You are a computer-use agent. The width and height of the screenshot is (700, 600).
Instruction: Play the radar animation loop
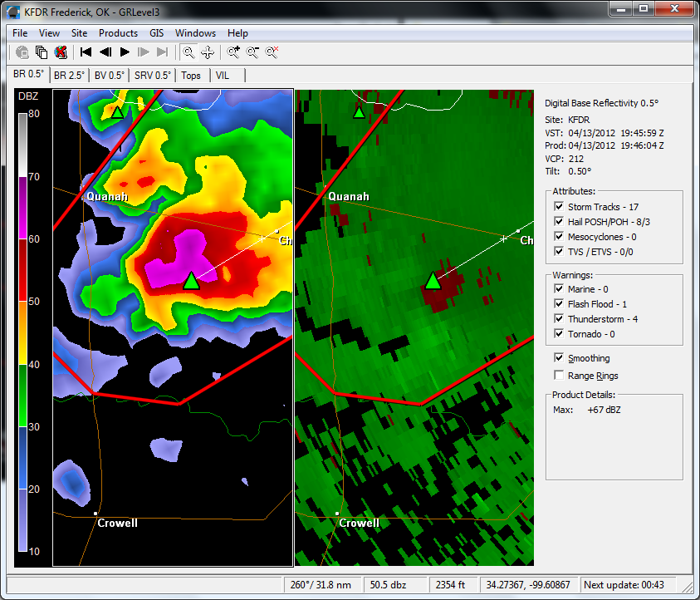pos(125,52)
